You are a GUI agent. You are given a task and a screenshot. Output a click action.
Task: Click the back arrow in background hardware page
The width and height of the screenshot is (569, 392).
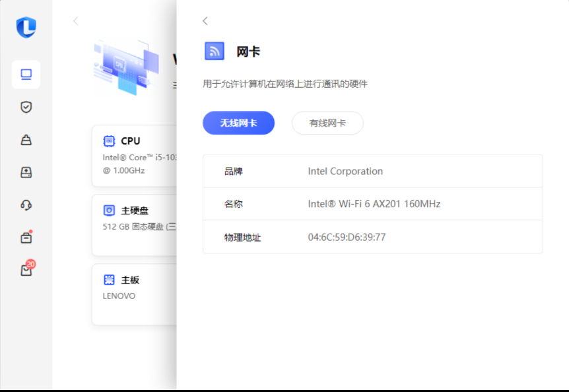[x=75, y=21]
